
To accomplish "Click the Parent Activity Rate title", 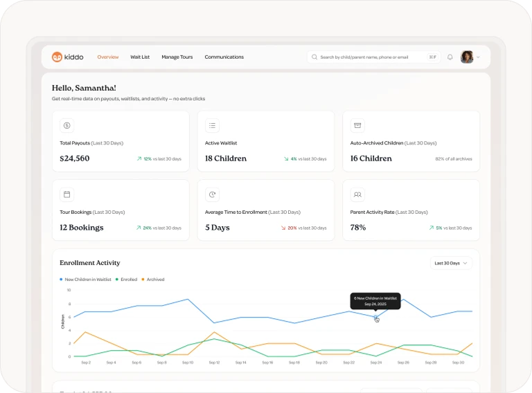I will [389, 212].
